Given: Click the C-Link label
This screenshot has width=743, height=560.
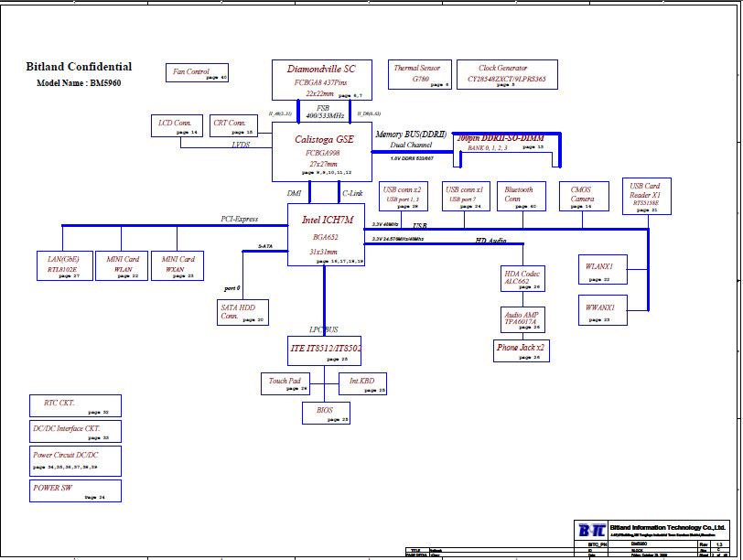Looking at the screenshot, I should coord(352,193).
